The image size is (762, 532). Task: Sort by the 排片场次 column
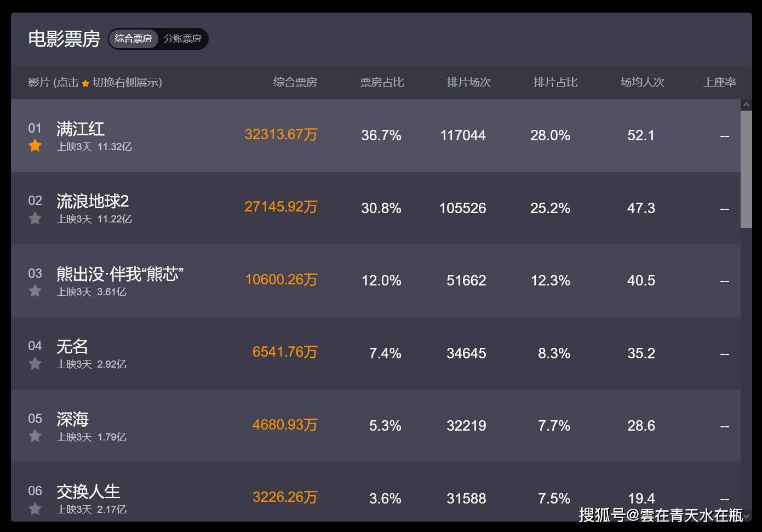(468, 82)
